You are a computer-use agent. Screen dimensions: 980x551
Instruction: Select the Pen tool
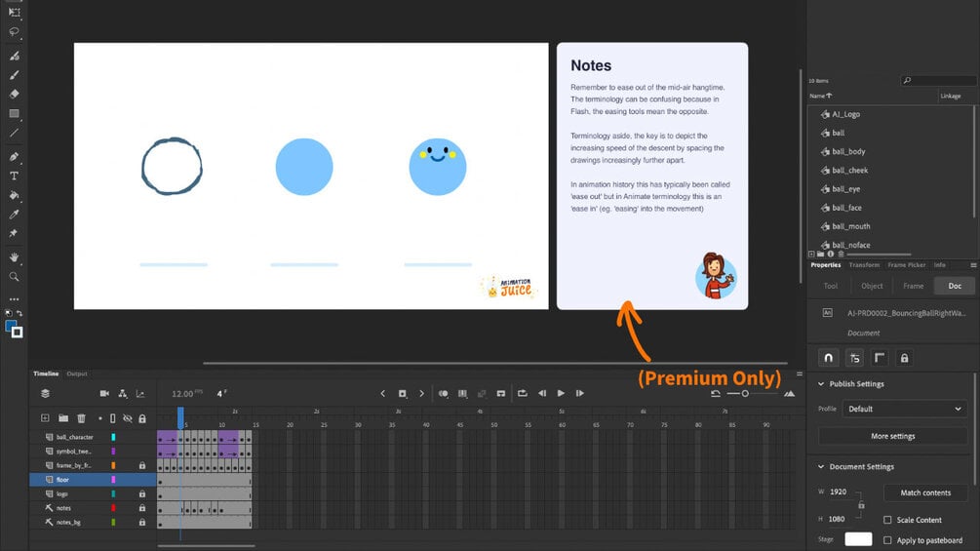coord(14,156)
